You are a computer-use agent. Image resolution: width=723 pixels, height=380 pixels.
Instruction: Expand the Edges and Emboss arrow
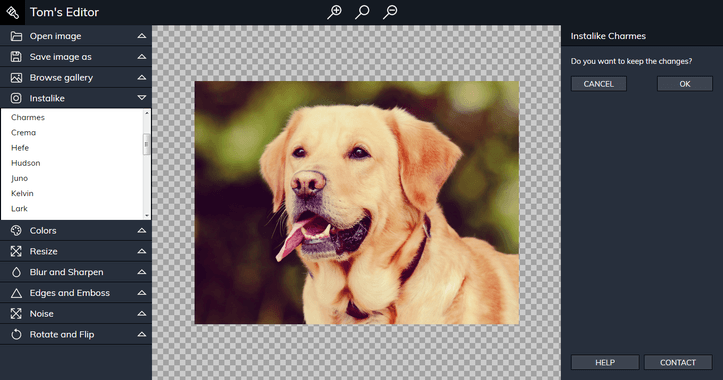(x=142, y=292)
